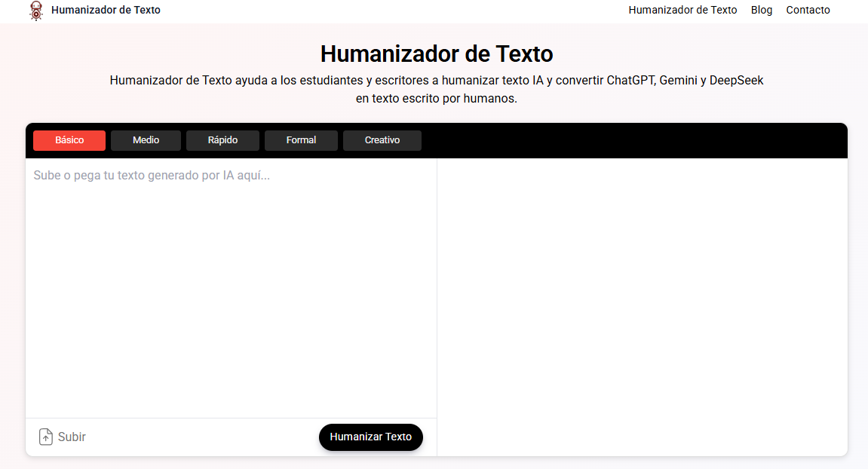
Task: Select the Creativo mode
Action: (382, 140)
